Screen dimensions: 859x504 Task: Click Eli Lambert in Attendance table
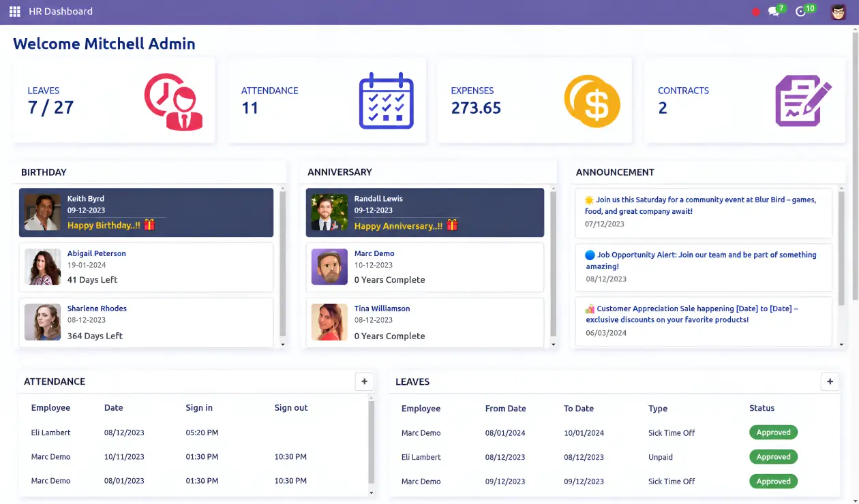click(x=51, y=432)
